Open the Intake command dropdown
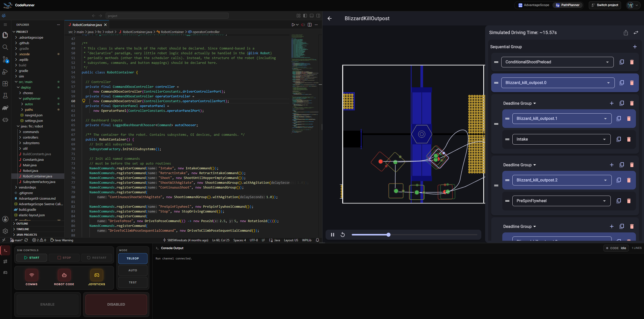The height and width of the screenshot is (319, 644). tap(561, 139)
